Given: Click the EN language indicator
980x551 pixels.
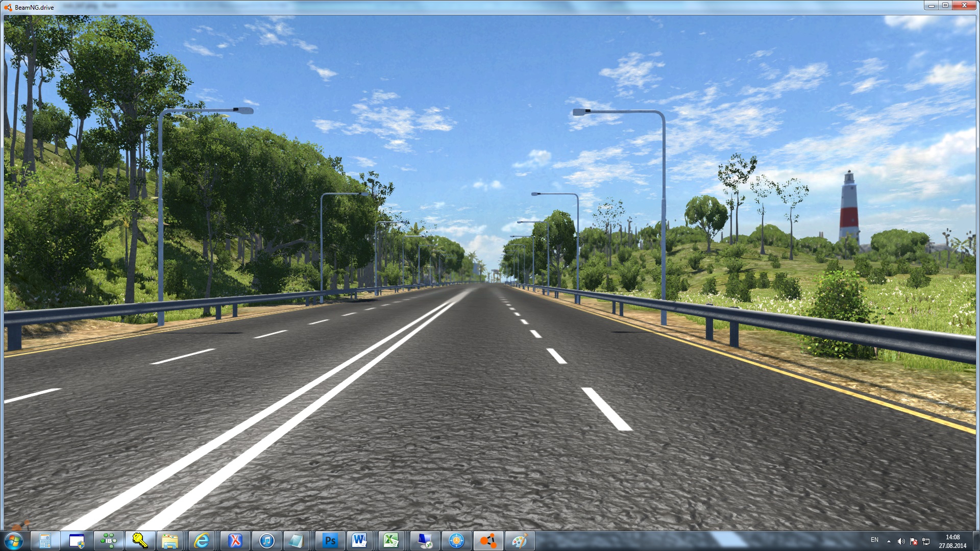Looking at the screenshot, I should 874,540.
